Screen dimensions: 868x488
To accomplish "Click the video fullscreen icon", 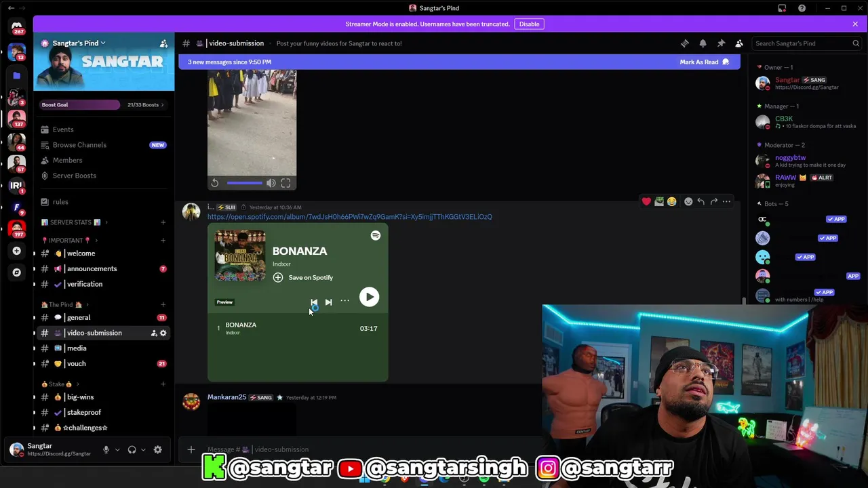I will [285, 183].
